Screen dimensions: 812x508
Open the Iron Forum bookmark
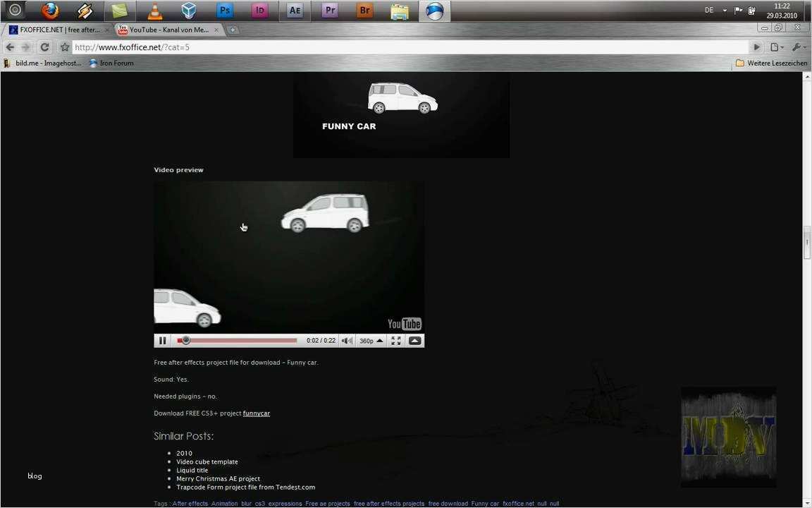click(111, 64)
